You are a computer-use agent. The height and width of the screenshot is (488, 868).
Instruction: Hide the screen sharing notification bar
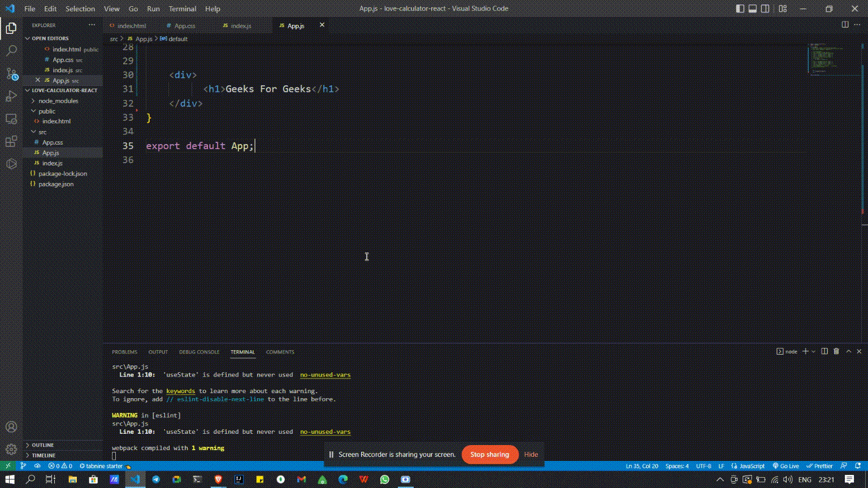(x=531, y=454)
